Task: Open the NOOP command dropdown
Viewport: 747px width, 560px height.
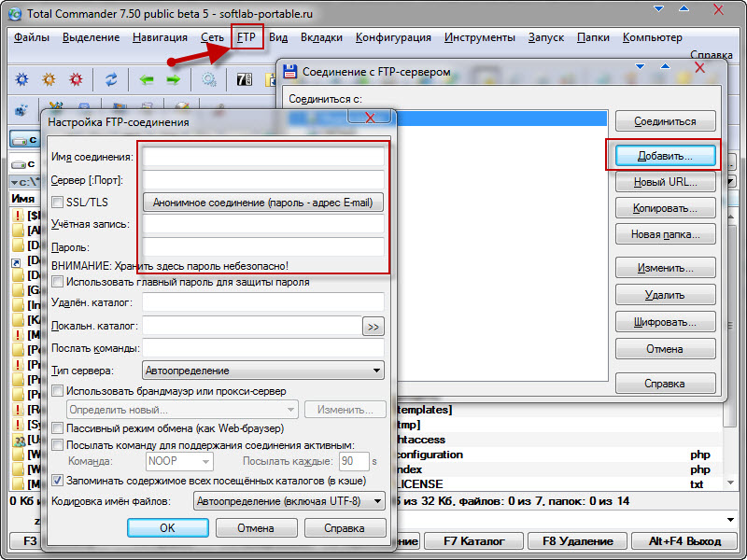Action: point(179,461)
